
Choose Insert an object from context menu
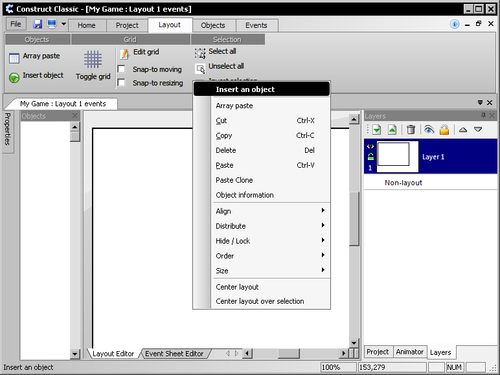(x=262, y=89)
